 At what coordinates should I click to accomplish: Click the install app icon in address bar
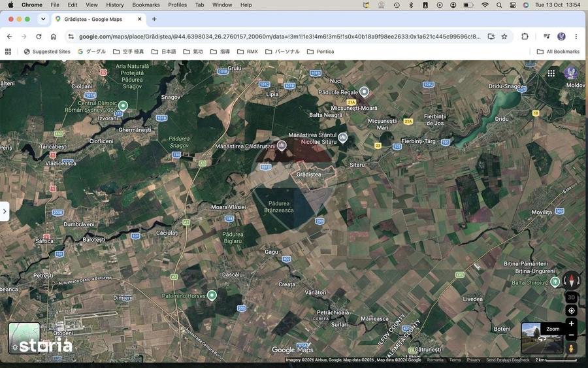(x=491, y=37)
